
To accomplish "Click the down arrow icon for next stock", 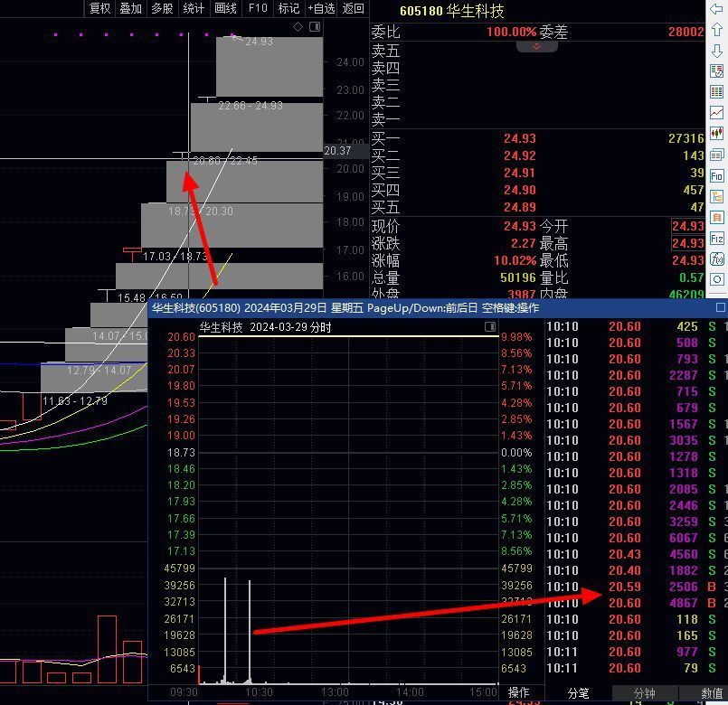I will tap(717, 51).
